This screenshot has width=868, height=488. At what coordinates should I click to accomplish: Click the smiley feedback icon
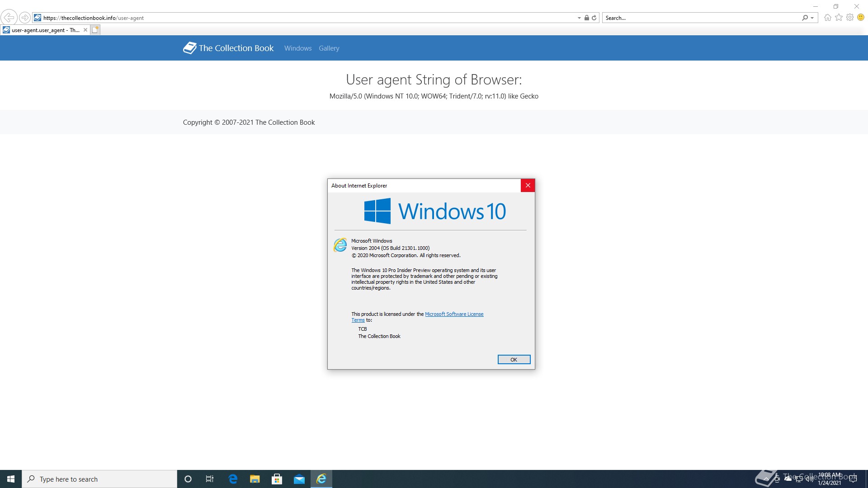[x=861, y=18]
